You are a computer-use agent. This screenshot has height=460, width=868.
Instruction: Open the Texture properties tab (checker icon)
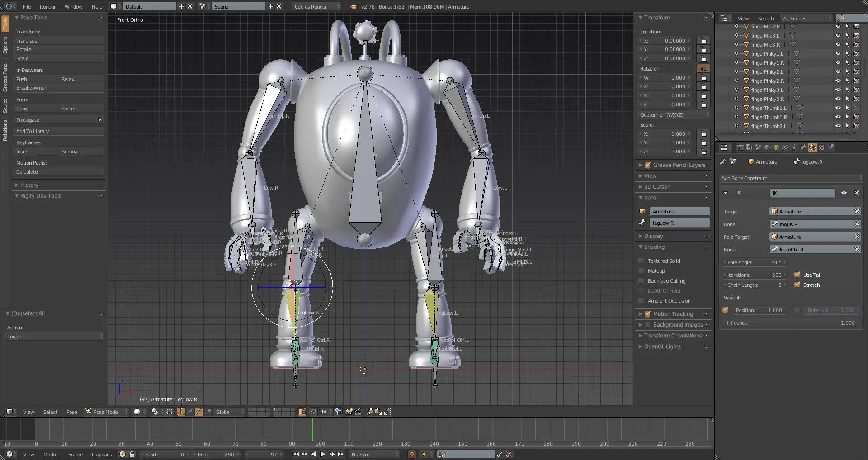821,147
